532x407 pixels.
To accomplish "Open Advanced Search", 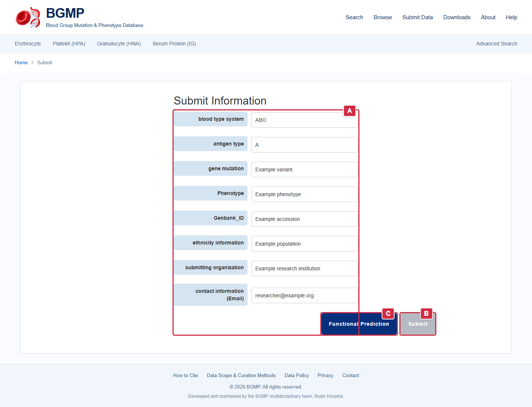I will [497, 44].
